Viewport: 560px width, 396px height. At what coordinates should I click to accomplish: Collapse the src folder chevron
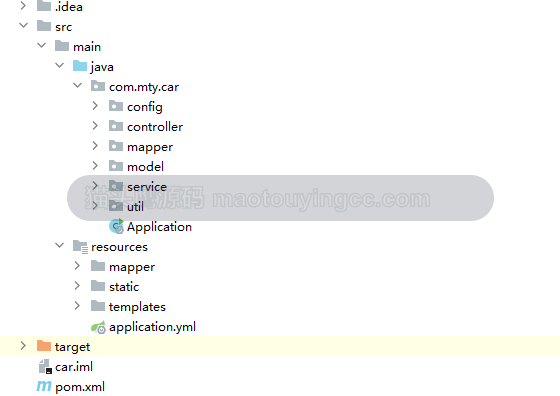point(23,25)
